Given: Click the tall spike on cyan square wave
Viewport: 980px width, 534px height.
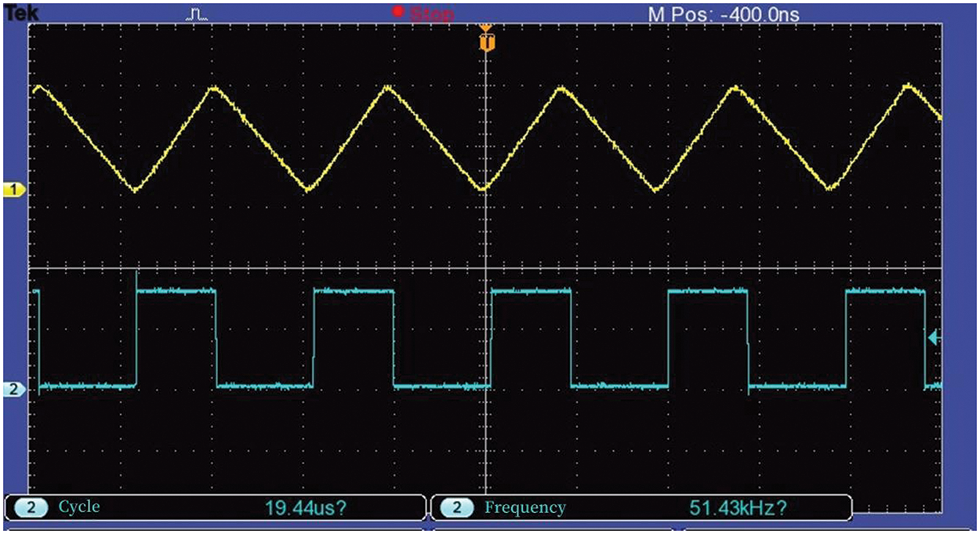Looking at the screenshot, I should (x=136, y=278).
